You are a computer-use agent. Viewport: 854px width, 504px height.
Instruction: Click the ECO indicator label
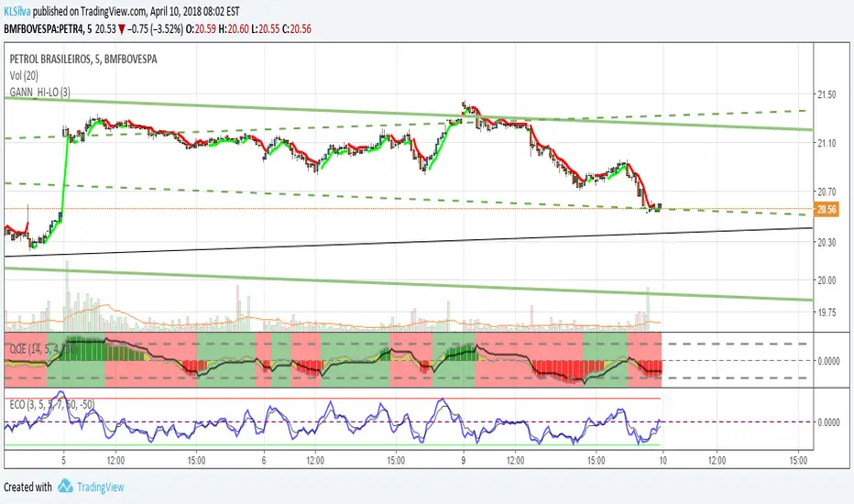pos(51,404)
